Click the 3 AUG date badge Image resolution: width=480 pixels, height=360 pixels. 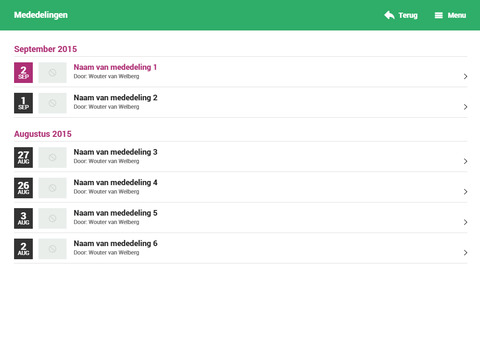[x=23, y=218]
